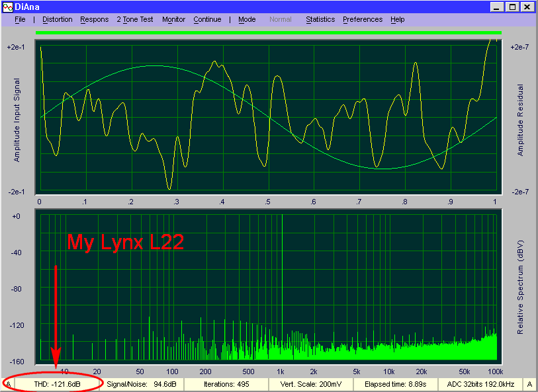Click the DiAna application icon in title bar
The image size is (538, 392).
click(7, 7)
